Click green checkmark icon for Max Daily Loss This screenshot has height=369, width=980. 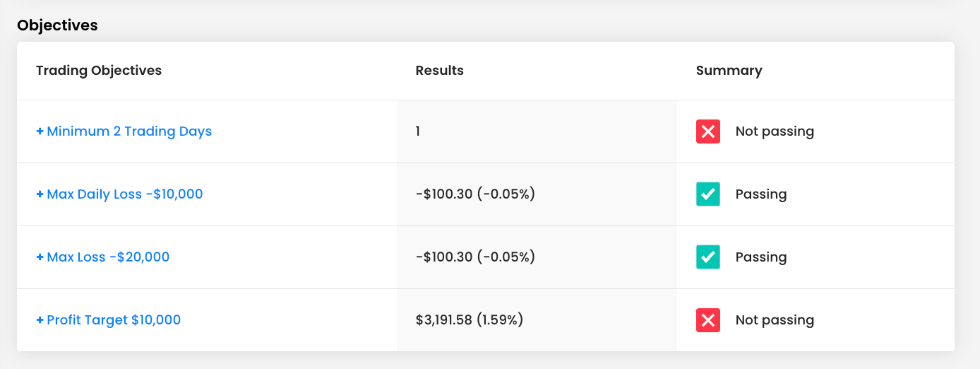coord(707,194)
